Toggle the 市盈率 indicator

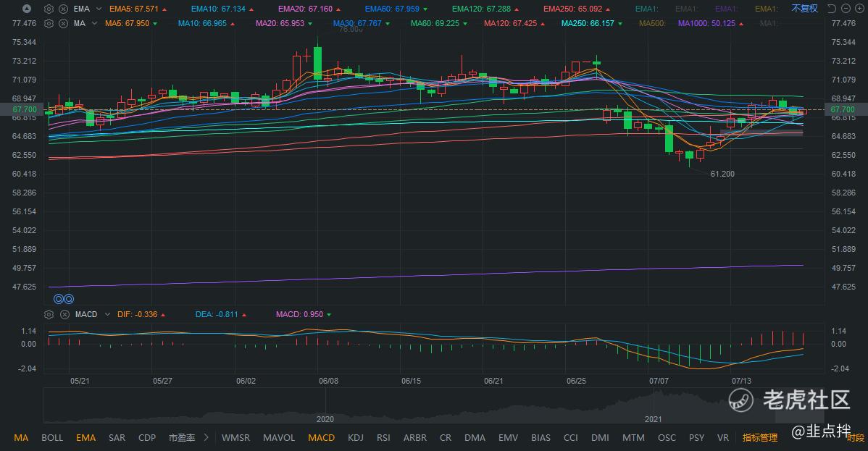click(x=182, y=438)
